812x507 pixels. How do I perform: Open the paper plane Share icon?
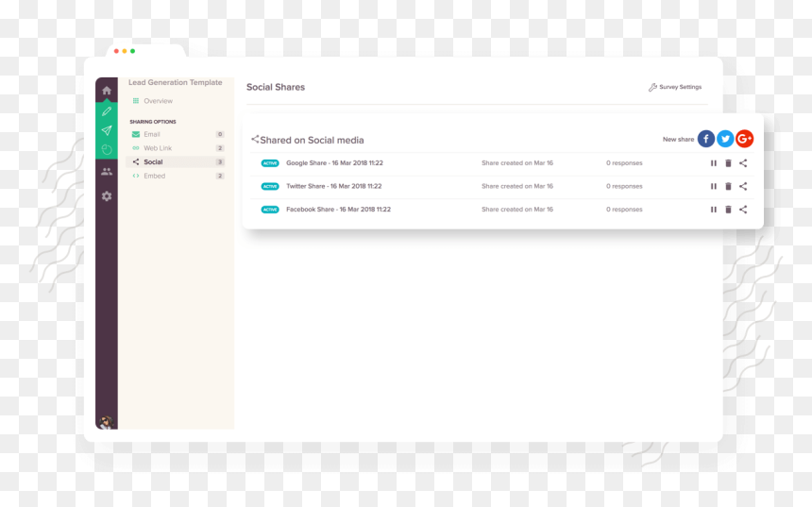[106, 130]
